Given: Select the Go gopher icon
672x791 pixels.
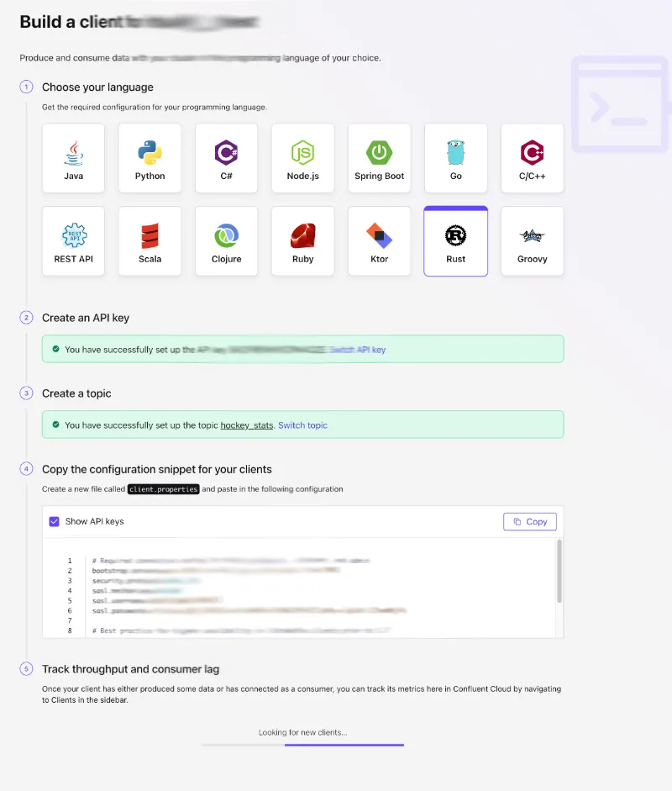Looking at the screenshot, I should pyautogui.click(x=456, y=153).
